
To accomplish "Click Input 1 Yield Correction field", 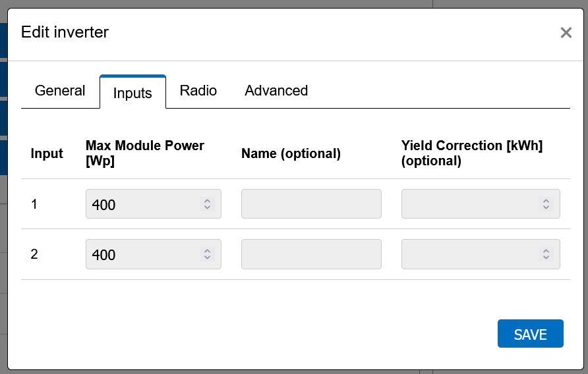I will tap(469, 204).
